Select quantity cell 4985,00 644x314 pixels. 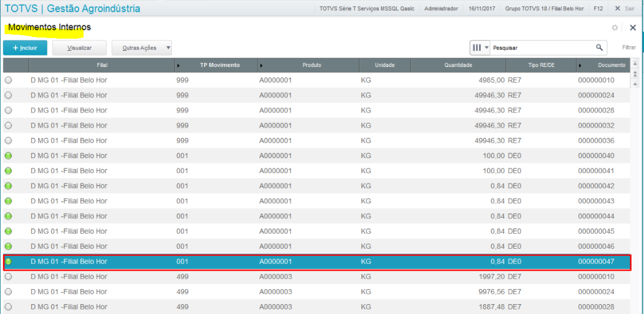tap(491, 80)
